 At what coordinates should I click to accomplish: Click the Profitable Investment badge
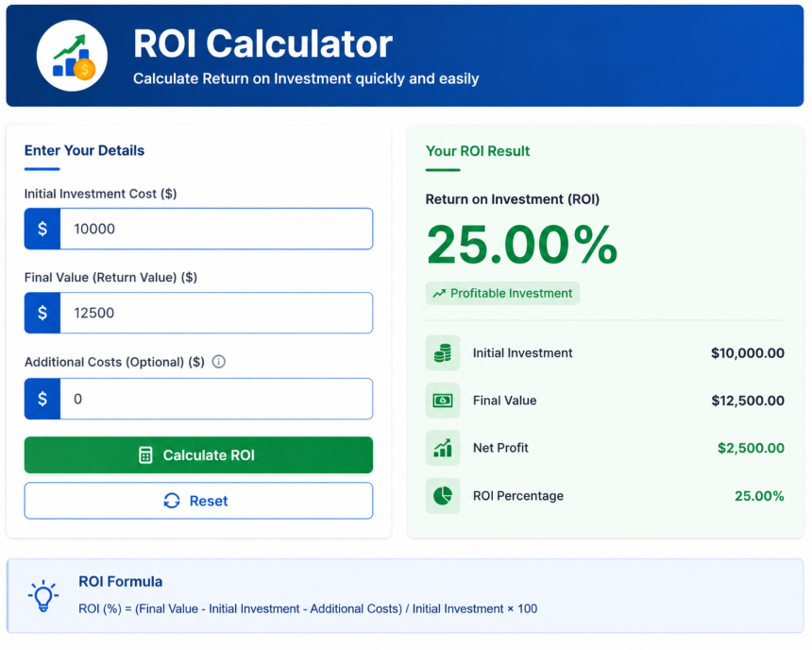[502, 294]
